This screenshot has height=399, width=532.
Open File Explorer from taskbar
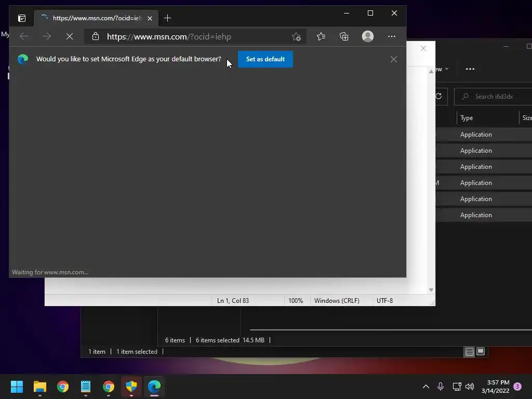pos(39,387)
